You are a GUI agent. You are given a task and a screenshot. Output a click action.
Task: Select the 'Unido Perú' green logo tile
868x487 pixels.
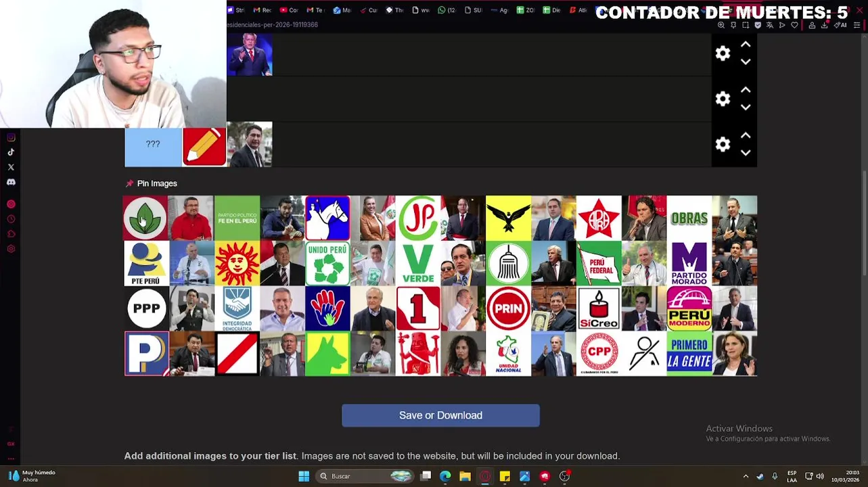(327, 263)
